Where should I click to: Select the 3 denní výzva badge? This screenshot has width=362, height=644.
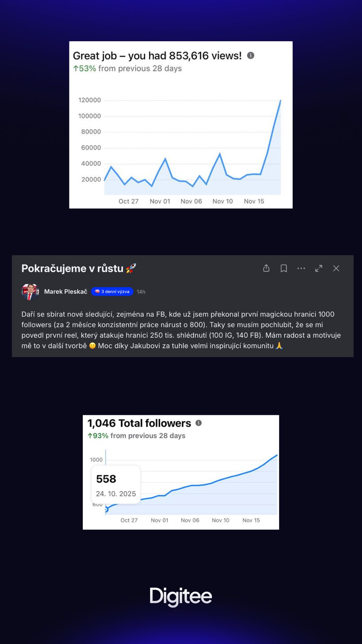(x=112, y=291)
